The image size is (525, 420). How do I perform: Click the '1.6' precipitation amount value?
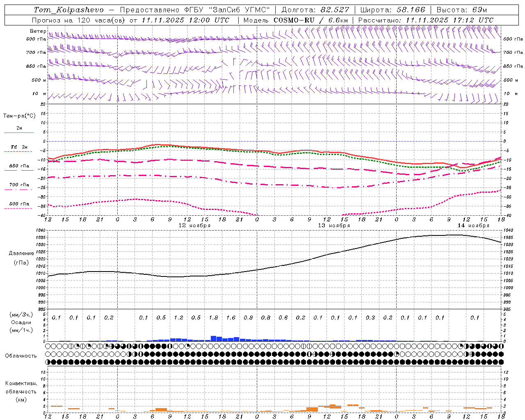(231, 317)
